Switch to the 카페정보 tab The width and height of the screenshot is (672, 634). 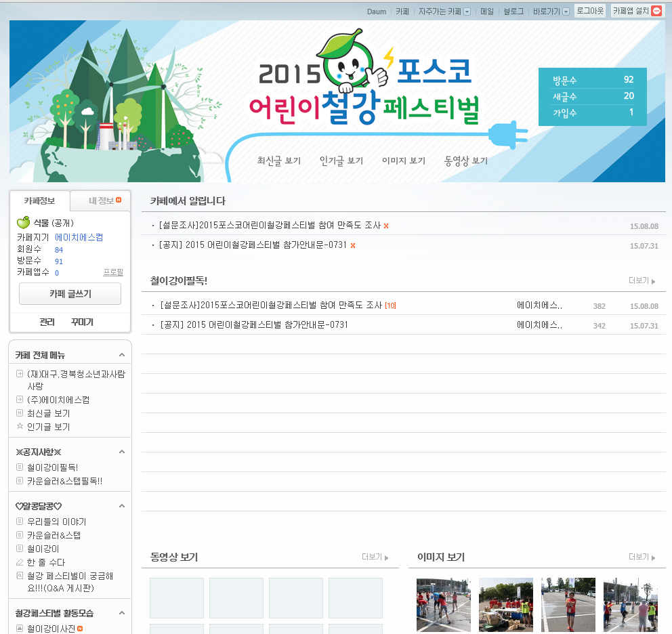[x=39, y=200]
